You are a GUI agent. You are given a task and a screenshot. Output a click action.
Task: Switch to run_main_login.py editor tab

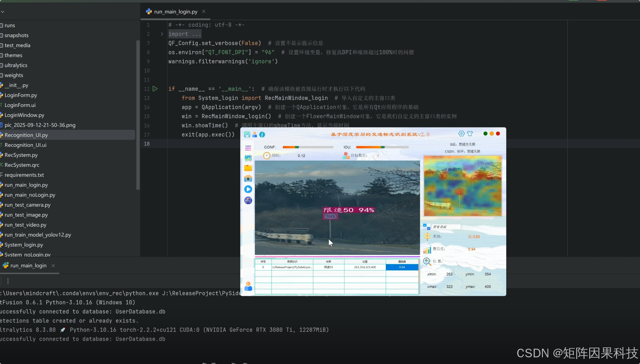pos(175,12)
